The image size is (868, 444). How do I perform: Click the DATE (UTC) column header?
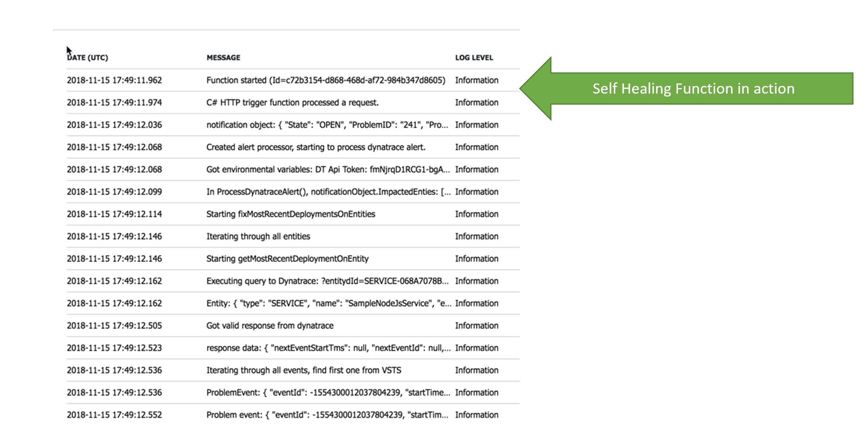(x=87, y=58)
